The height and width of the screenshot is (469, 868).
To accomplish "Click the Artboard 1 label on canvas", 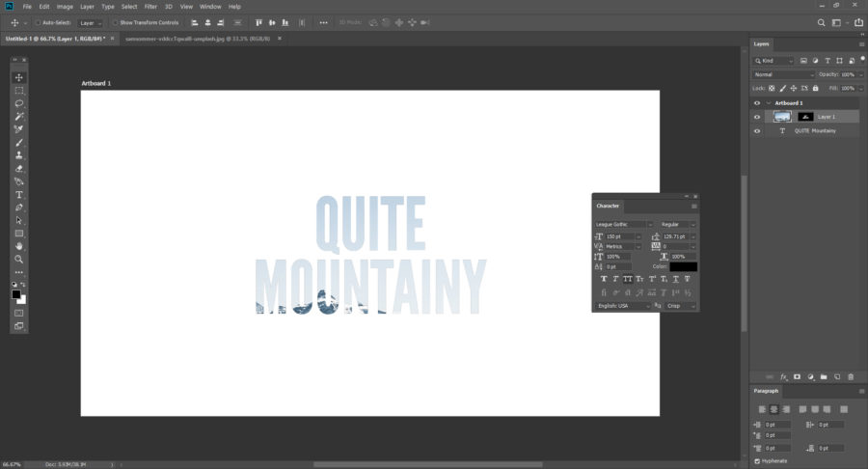I will click(x=96, y=83).
